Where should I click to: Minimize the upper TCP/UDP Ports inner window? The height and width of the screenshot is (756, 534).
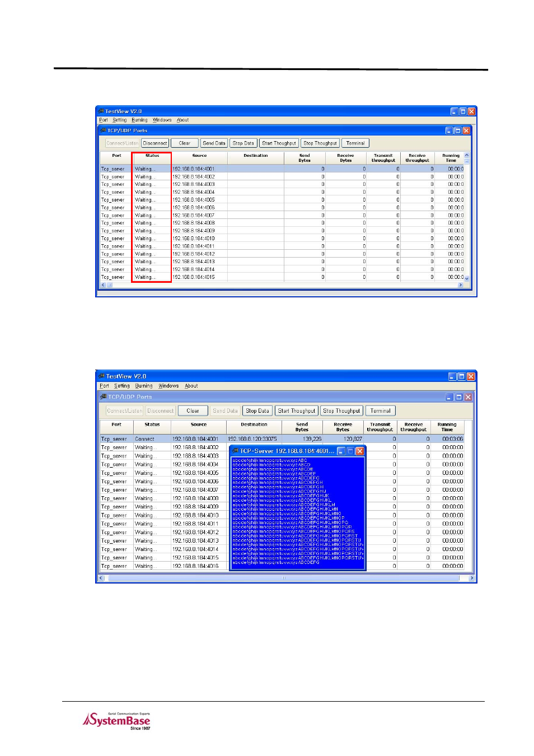pyautogui.click(x=449, y=130)
